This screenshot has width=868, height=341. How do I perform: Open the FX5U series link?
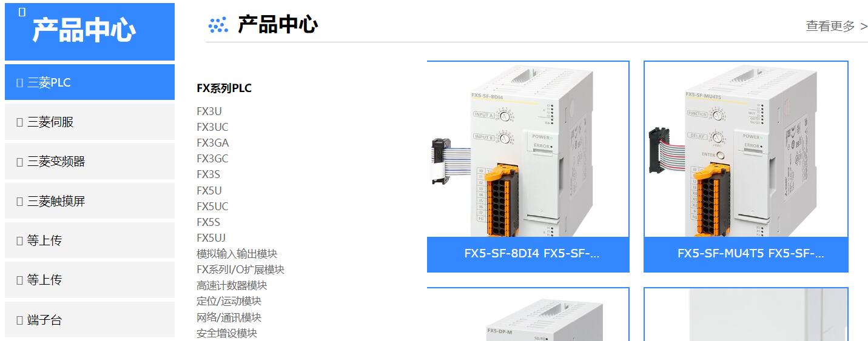tap(209, 190)
